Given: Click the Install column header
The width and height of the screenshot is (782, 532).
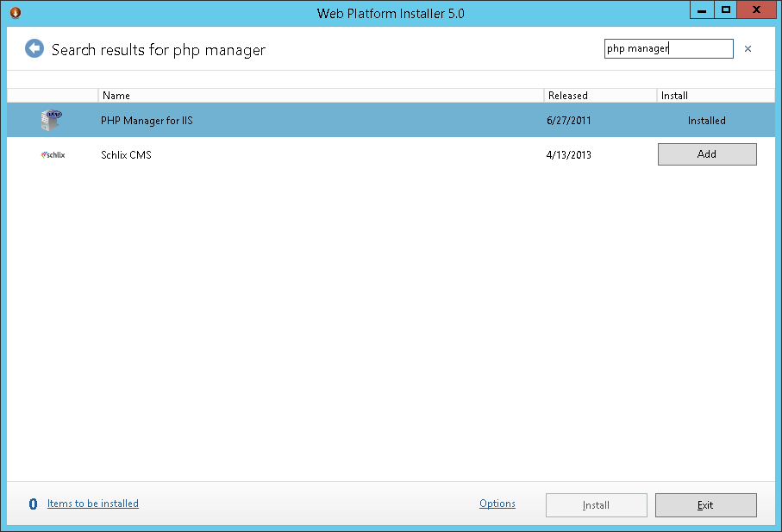Looking at the screenshot, I should tap(716, 95).
